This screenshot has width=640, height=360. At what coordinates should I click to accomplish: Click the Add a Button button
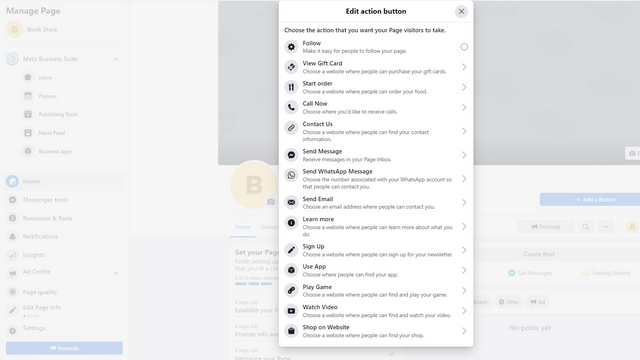590,200
